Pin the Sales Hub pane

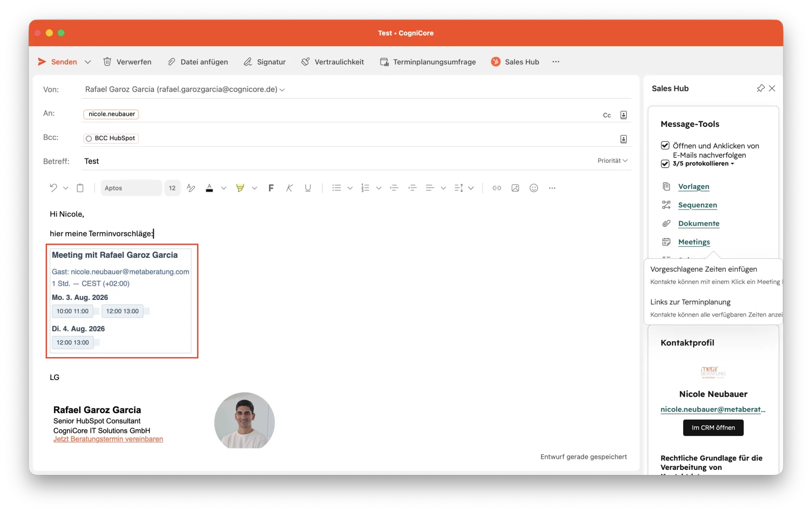coord(760,88)
